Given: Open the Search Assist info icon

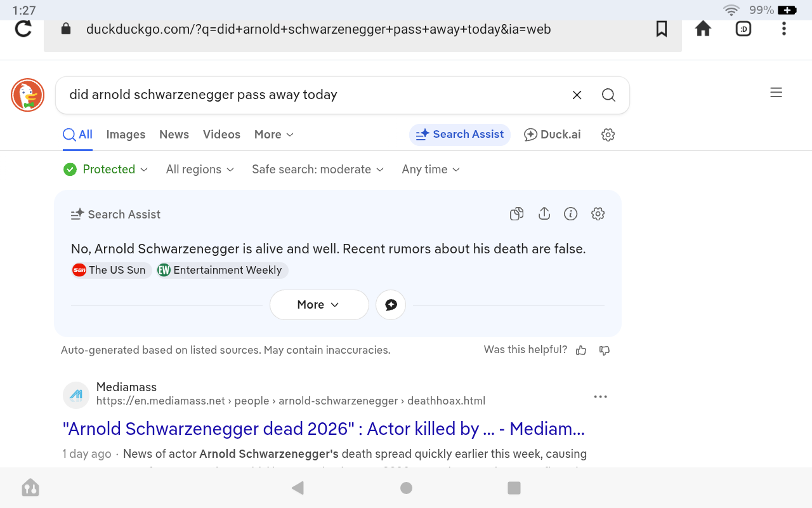Looking at the screenshot, I should point(570,214).
